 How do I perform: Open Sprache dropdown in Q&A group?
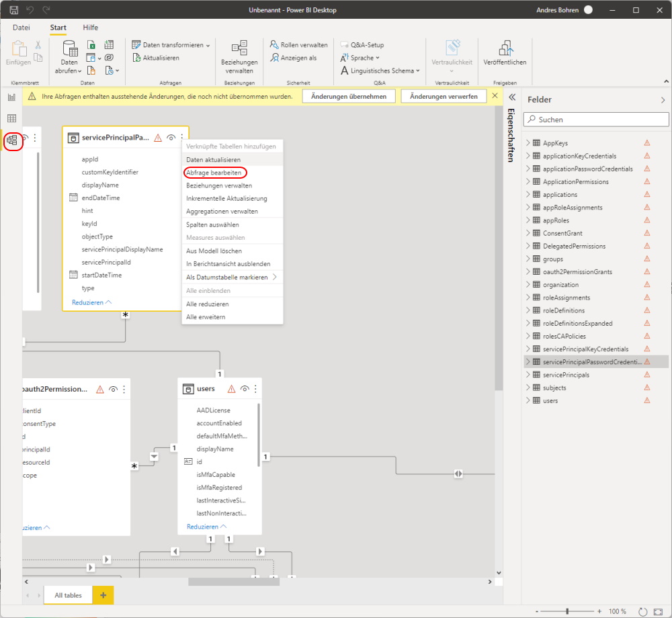click(x=378, y=58)
